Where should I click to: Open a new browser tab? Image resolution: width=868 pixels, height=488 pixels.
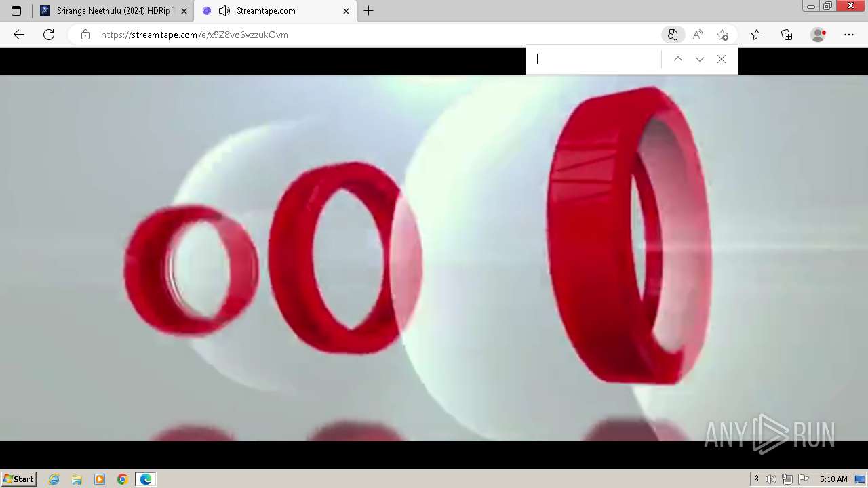(368, 11)
